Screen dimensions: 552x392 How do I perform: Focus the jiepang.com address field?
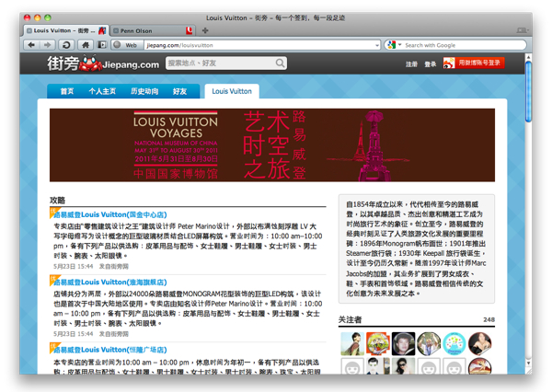coord(259,45)
